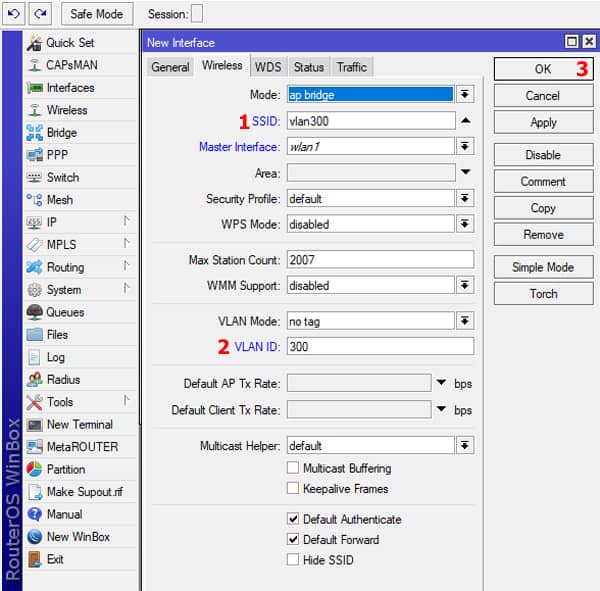
Task: Open the Interfaces list
Action: (81, 88)
